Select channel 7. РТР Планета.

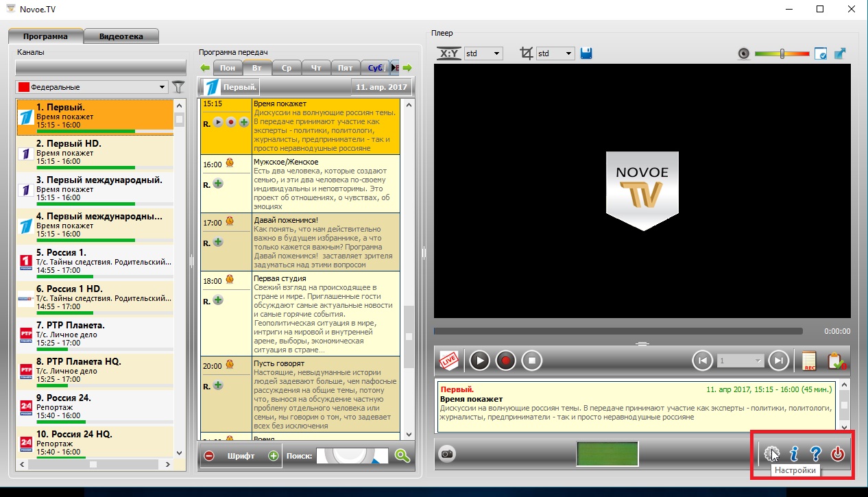[x=95, y=334]
